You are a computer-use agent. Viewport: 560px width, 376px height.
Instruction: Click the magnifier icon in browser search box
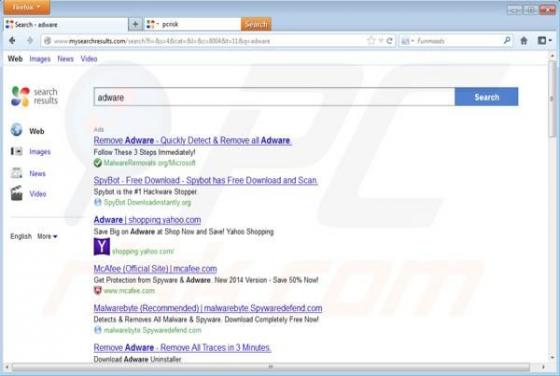pos(507,41)
